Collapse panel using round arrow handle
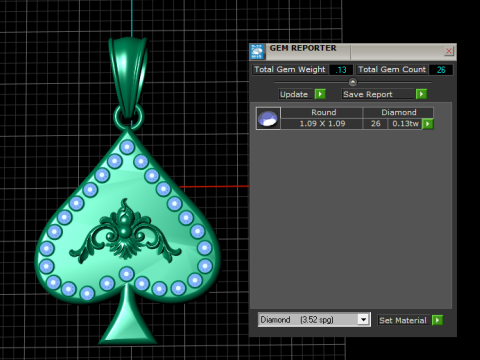Viewport: 480px width, 360px height. pos(353,82)
